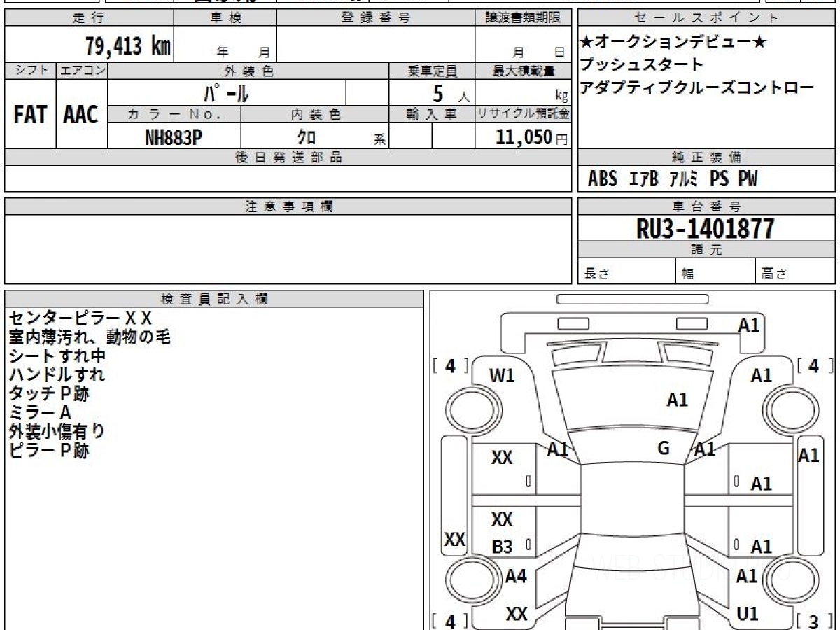Click the カラーNo. label

174,114
